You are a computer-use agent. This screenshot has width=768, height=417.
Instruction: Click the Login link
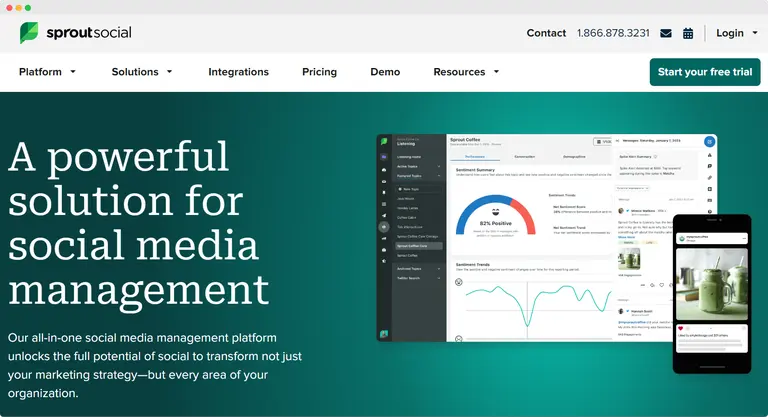[730, 33]
